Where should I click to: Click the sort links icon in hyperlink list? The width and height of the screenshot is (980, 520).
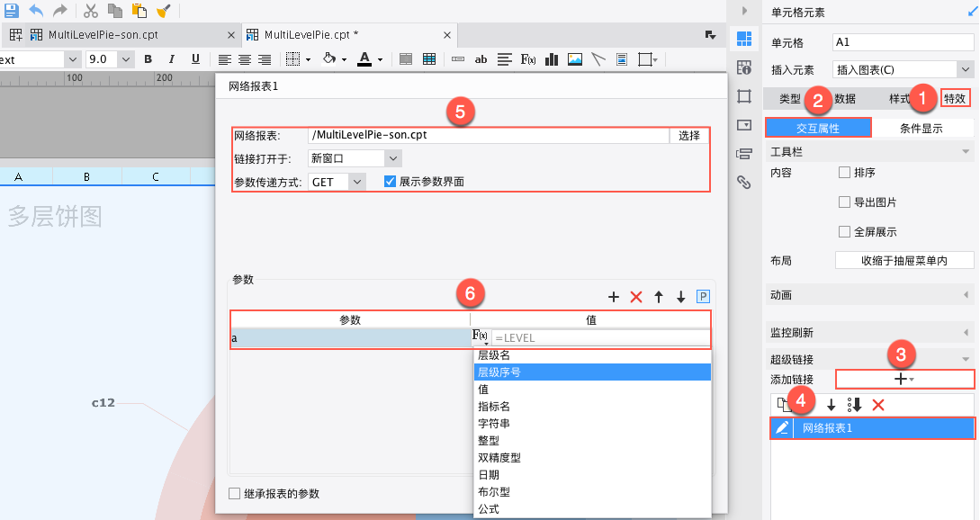click(x=854, y=405)
